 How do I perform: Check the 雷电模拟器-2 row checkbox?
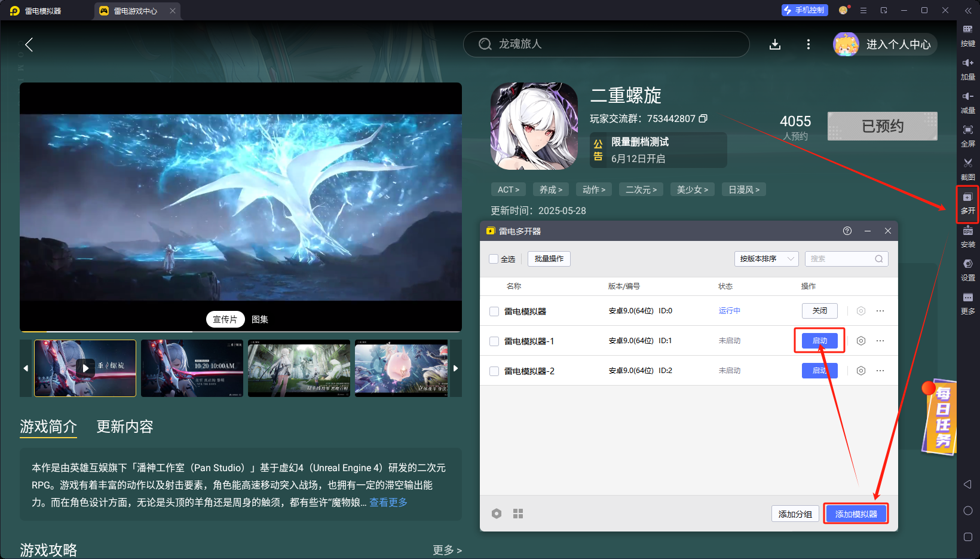494,371
